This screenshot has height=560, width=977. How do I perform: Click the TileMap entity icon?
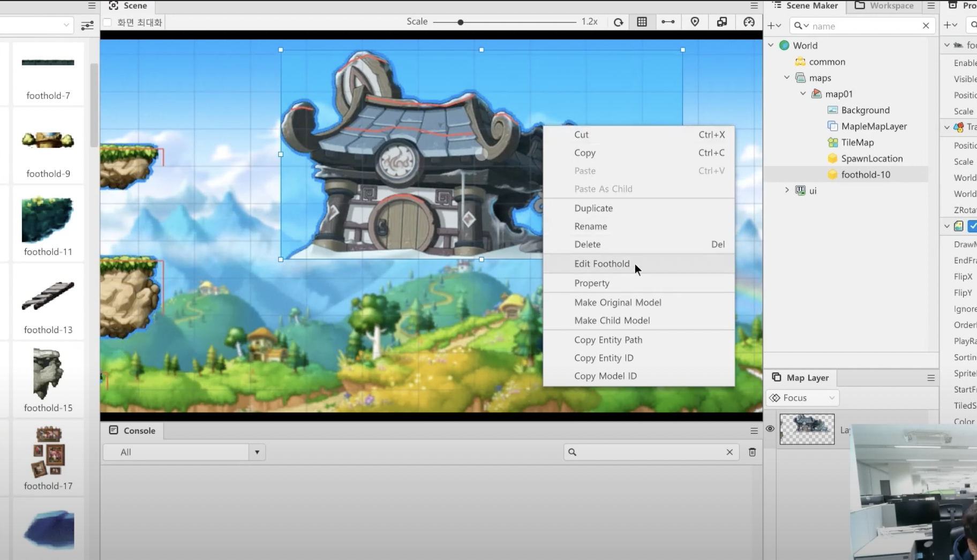(832, 142)
